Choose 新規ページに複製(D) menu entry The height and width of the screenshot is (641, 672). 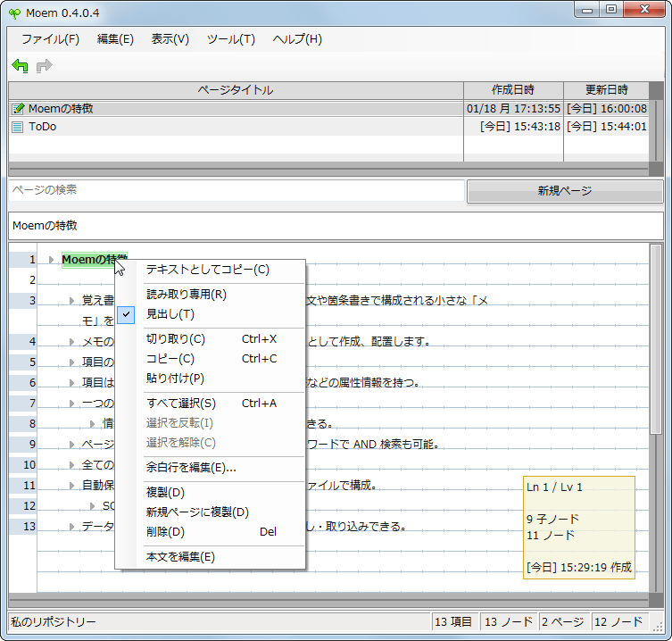pyautogui.click(x=210, y=512)
